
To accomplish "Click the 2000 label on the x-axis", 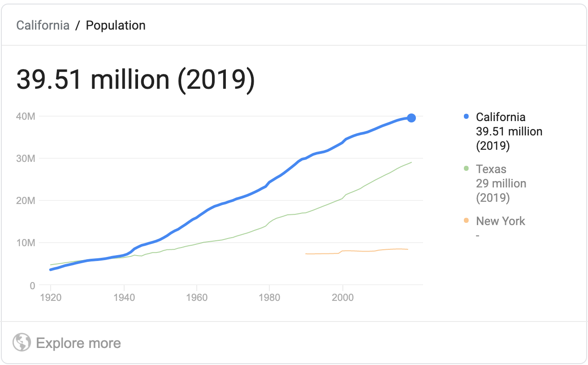I will pyautogui.click(x=343, y=297).
